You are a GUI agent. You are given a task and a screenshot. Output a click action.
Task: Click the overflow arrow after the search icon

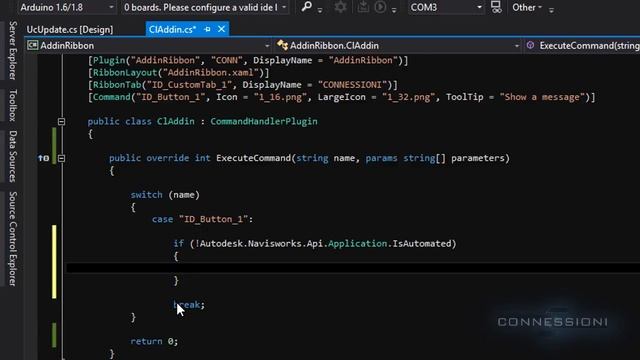[x=320, y=10]
